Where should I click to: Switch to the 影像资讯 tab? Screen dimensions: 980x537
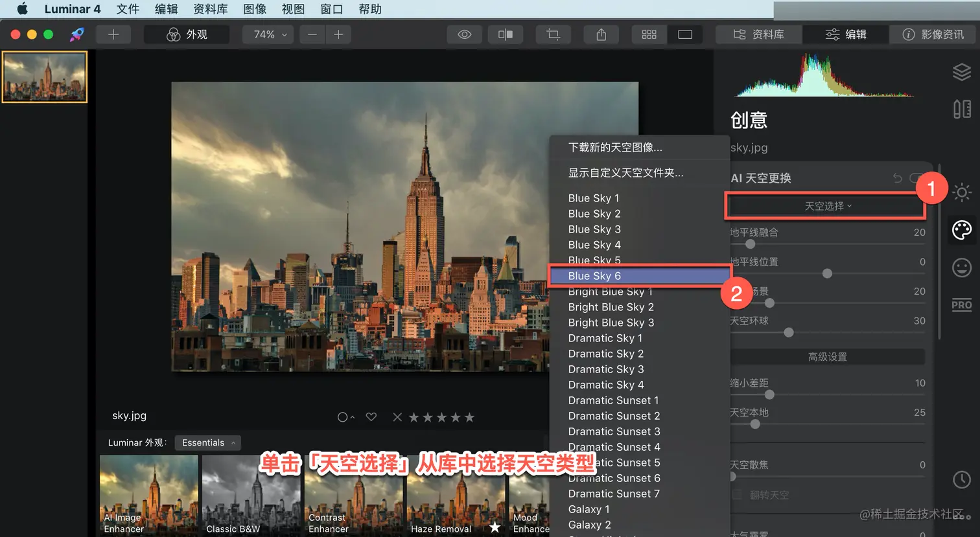pos(932,34)
